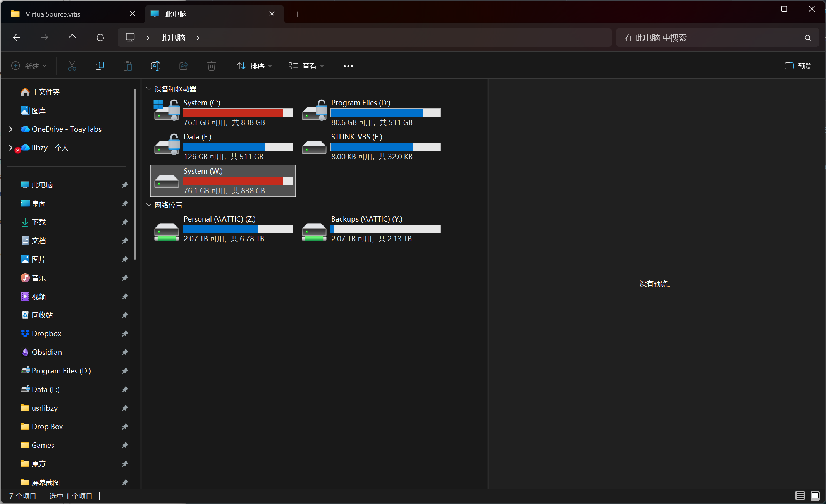Switch to large icons view in status bar
The image size is (826, 504).
tap(815, 496)
